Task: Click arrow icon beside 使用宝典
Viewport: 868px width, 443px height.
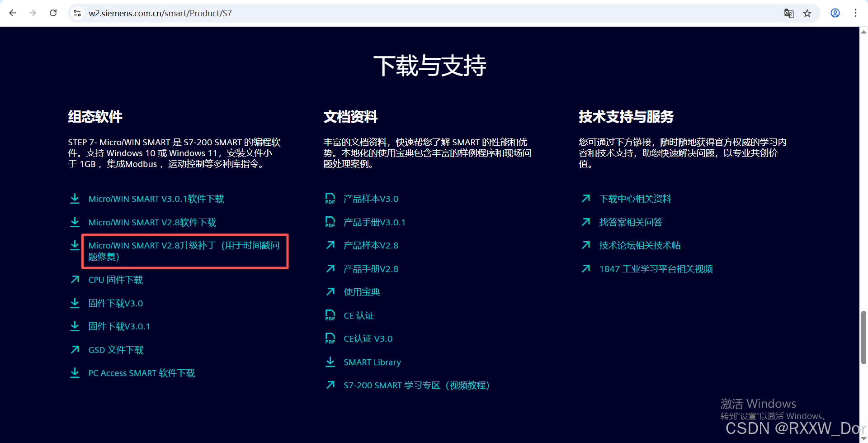Action: 330,291
